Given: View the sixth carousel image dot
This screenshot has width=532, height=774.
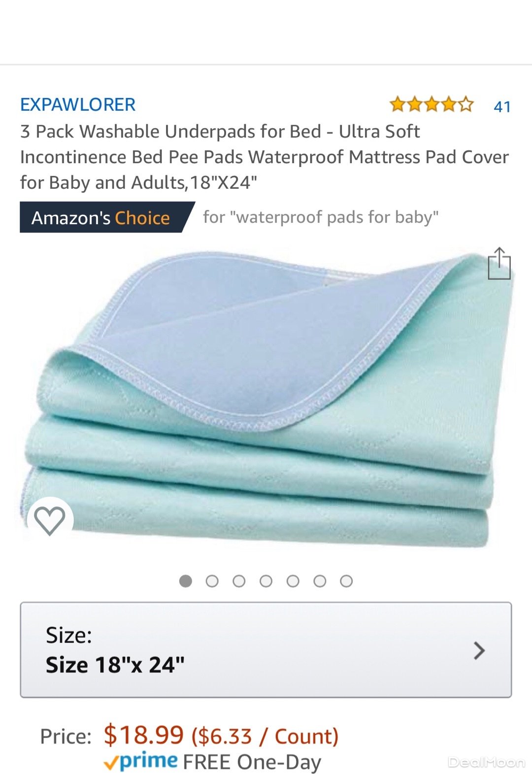Looking at the screenshot, I should [320, 581].
